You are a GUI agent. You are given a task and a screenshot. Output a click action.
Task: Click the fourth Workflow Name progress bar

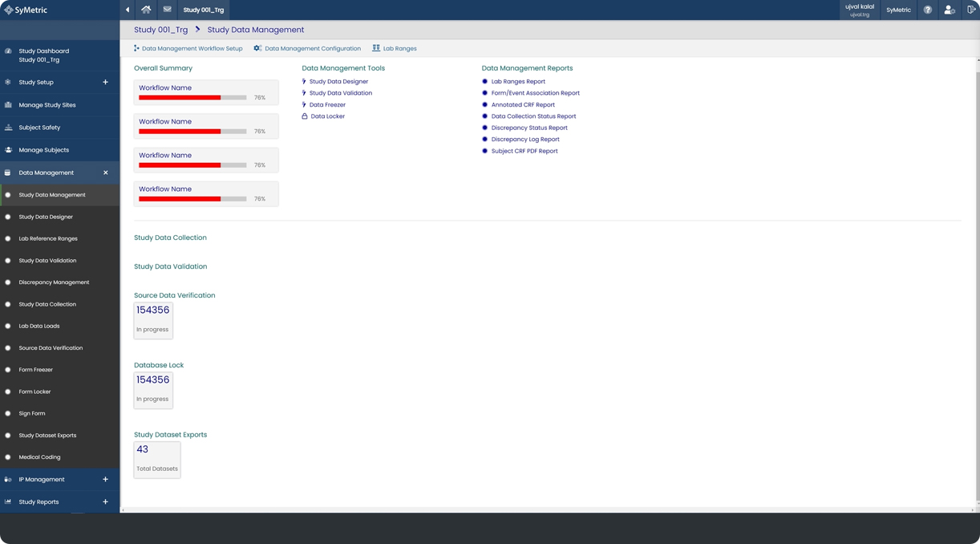pos(192,199)
